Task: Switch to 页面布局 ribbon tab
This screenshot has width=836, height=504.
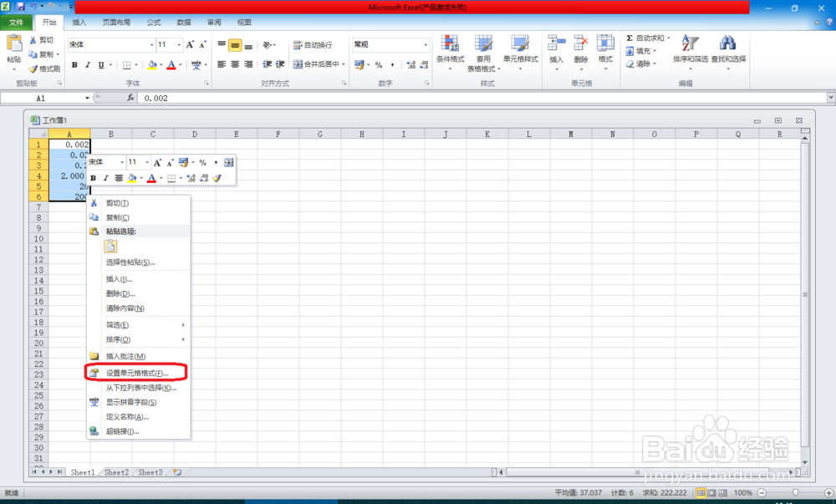Action: pos(116,23)
